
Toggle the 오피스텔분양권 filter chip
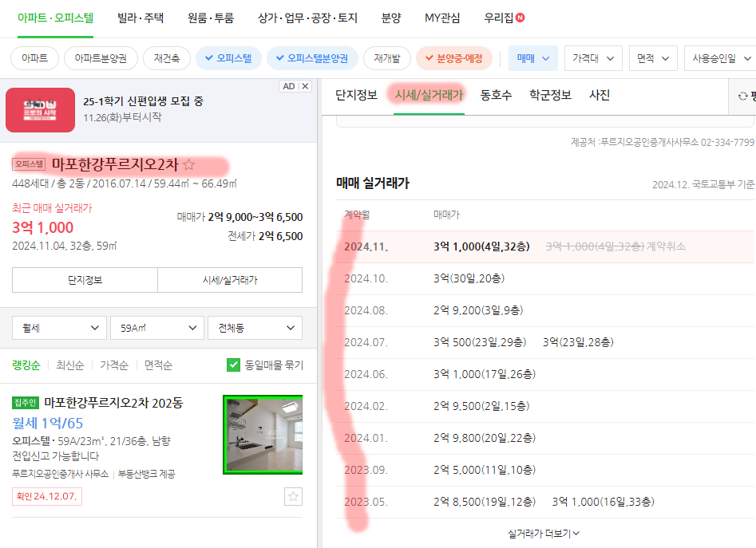pos(312,58)
